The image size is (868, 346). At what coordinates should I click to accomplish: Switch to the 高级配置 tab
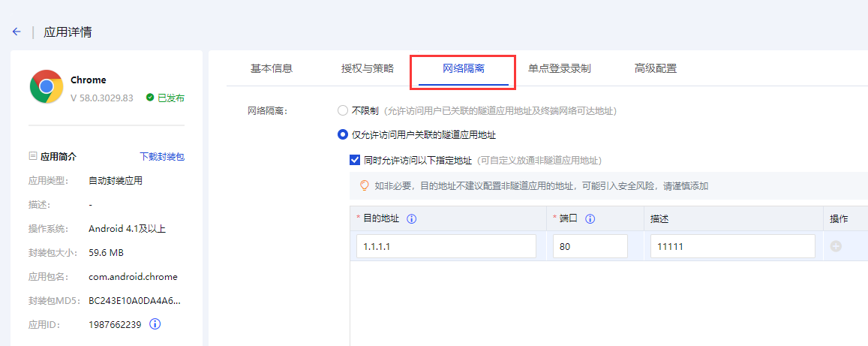656,68
